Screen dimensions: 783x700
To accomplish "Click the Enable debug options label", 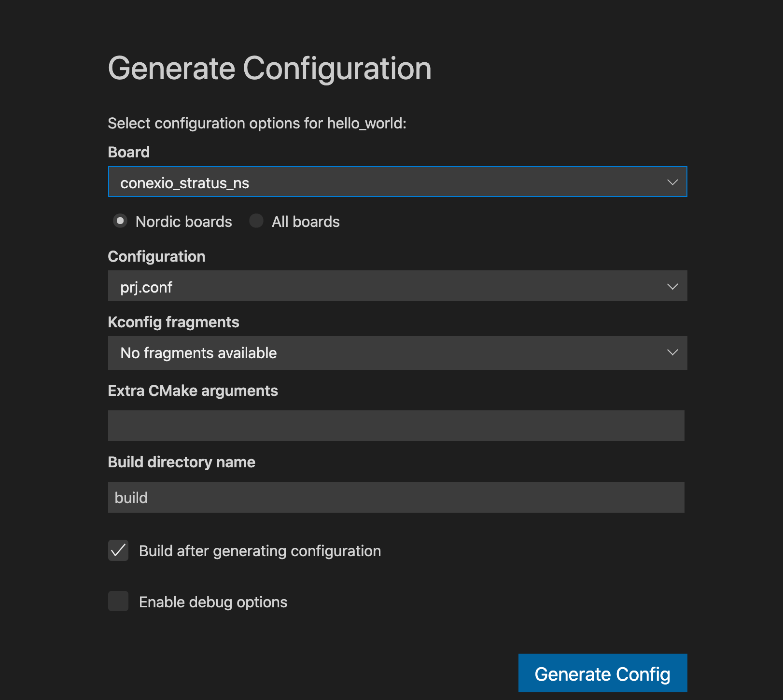I will point(212,602).
